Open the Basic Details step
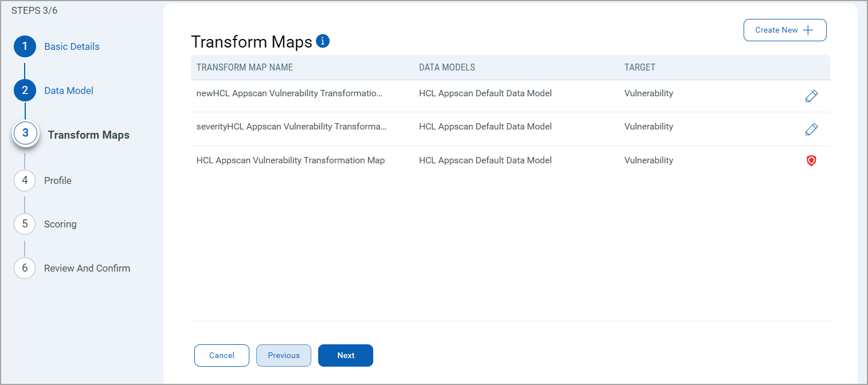The image size is (868, 385). (72, 46)
